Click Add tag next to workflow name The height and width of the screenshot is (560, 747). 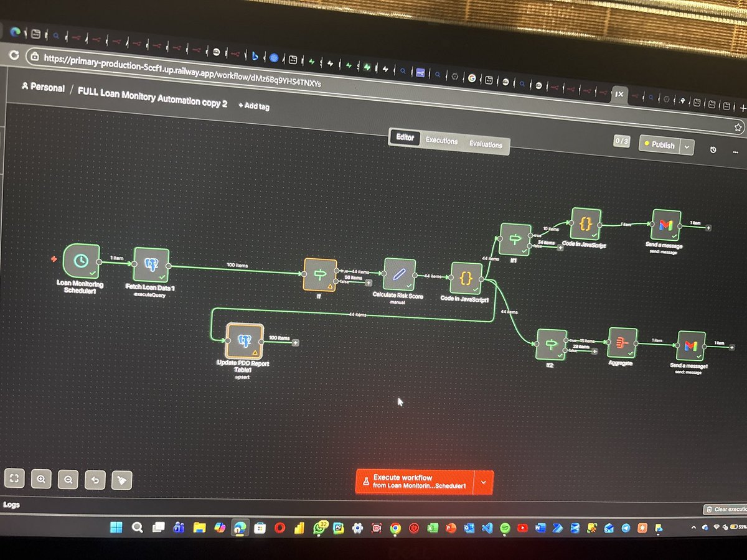tap(254, 106)
